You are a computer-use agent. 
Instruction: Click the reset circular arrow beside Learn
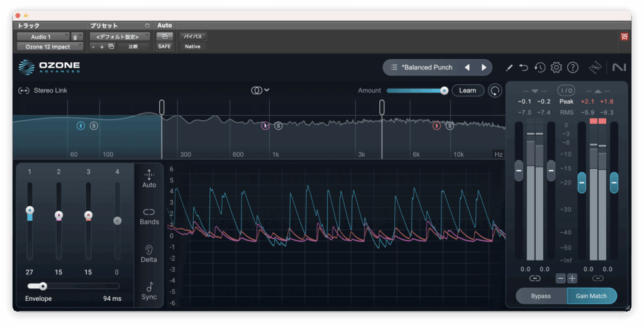pyautogui.click(x=496, y=91)
